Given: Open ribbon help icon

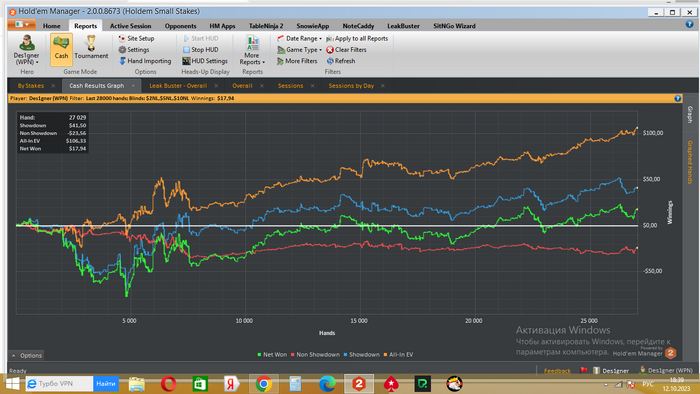Looking at the screenshot, I should click(689, 25).
